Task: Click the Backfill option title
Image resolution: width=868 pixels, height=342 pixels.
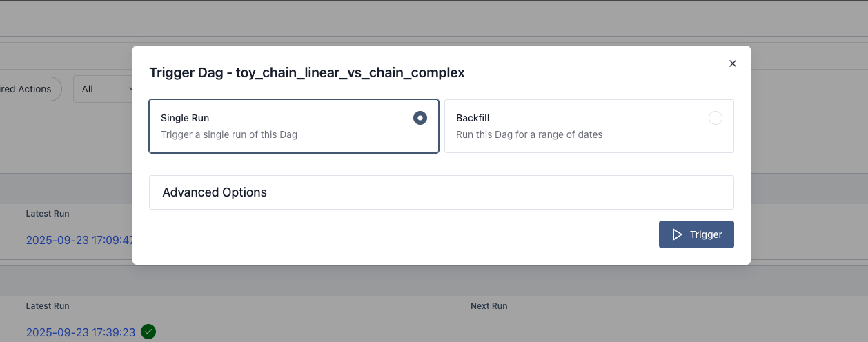Action: [x=473, y=118]
